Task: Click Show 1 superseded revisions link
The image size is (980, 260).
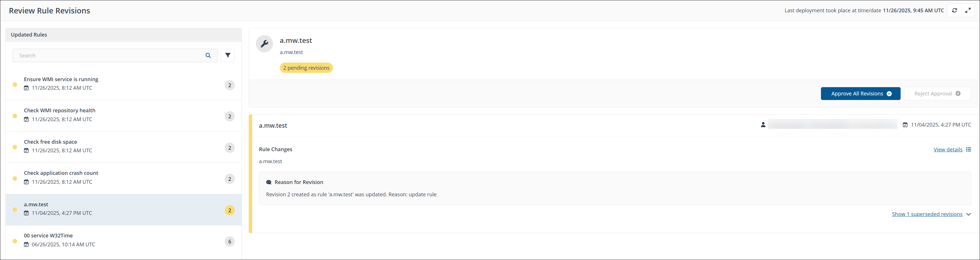Action: pyautogui.click(x=927, y=214)
